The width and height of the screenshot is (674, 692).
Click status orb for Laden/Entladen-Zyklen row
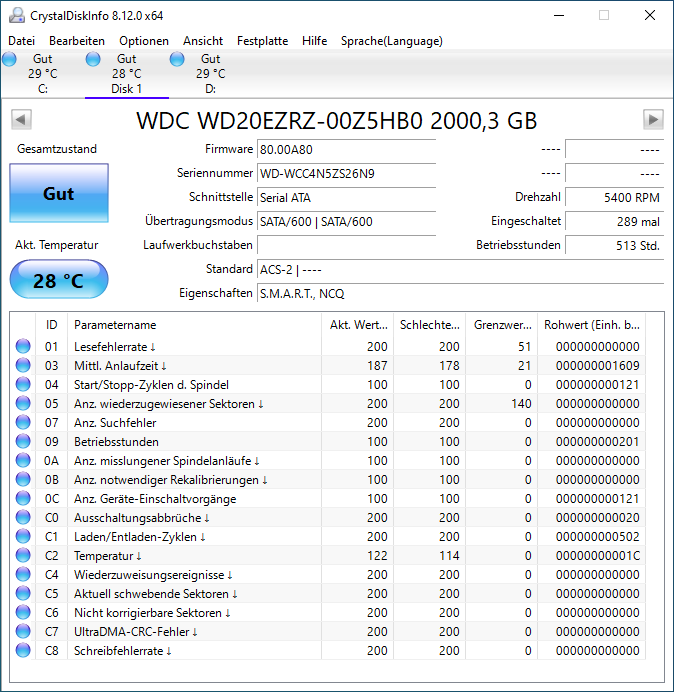pyautogui.click(x=23, y=536)
